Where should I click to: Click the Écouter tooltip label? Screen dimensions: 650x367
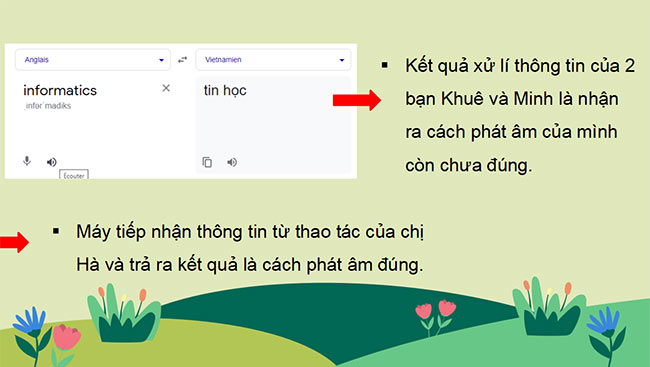(74, 175)
